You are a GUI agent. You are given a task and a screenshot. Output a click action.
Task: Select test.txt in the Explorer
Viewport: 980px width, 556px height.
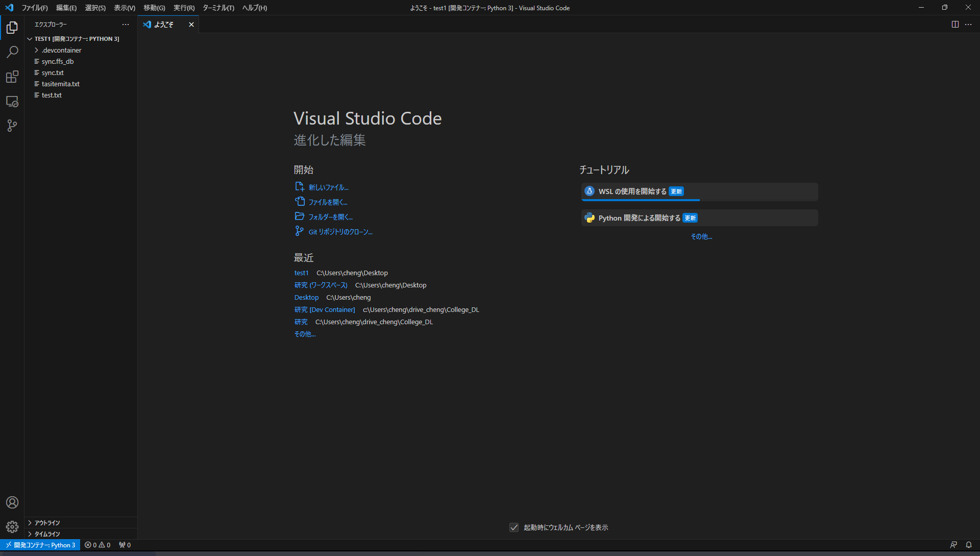point(53,95)
